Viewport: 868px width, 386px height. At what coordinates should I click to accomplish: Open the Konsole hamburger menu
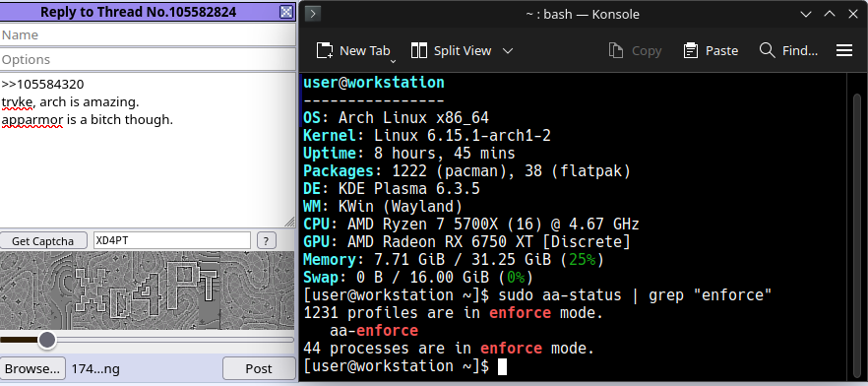click(x=844, y=51)
